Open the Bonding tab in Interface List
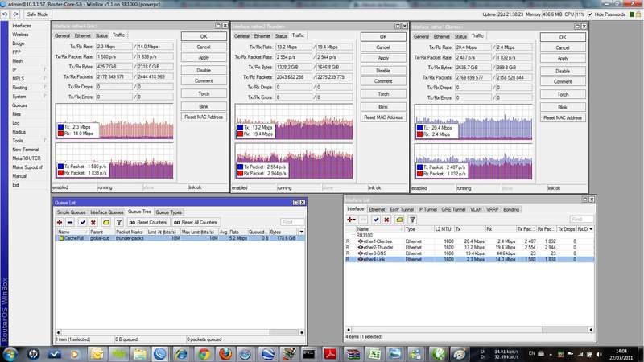Screen dimensions: 644x362 click(511, 209)
